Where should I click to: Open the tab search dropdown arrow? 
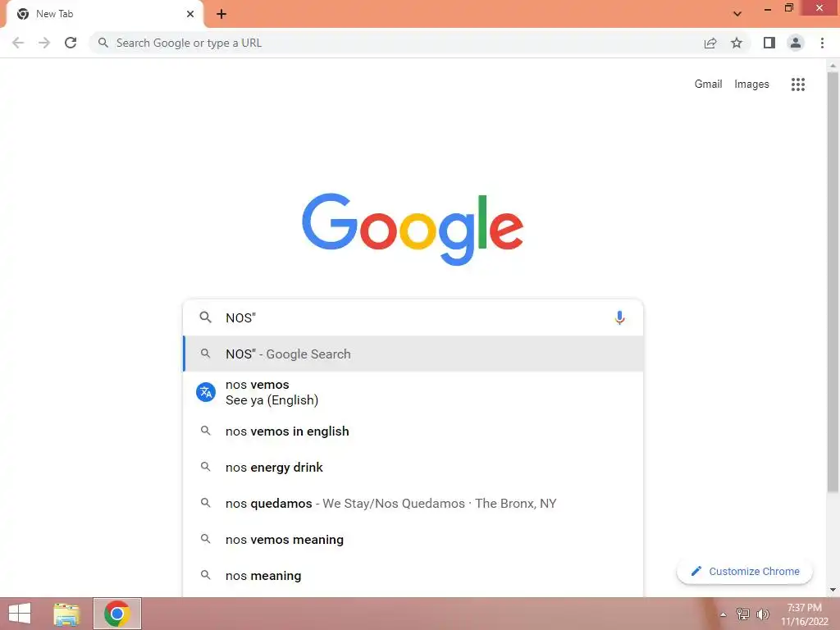pos(737,14)
